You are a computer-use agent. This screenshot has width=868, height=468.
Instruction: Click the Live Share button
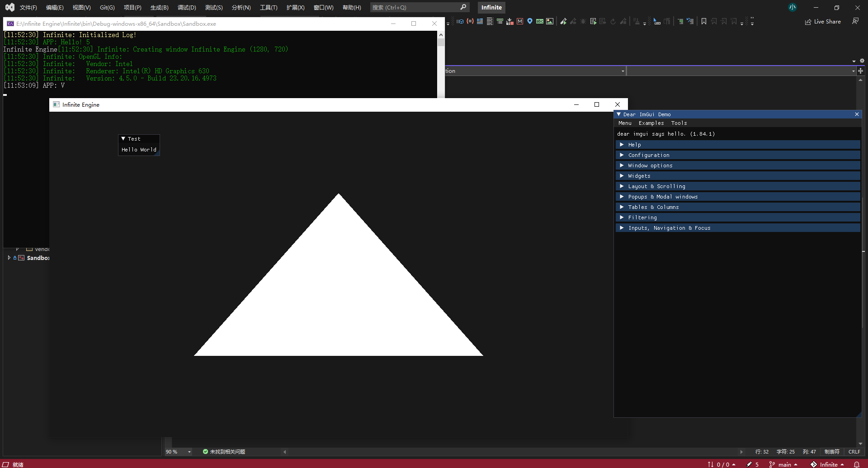823,22
